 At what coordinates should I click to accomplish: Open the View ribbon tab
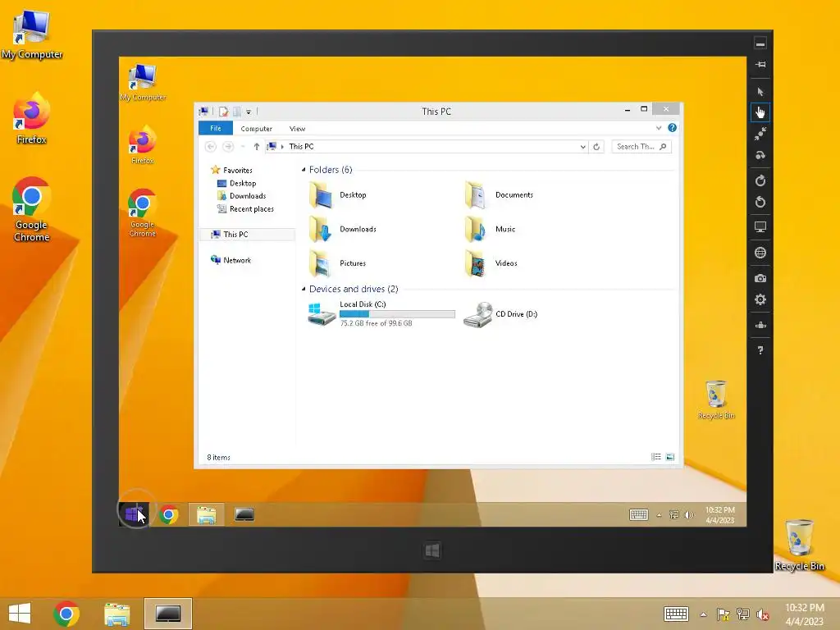(x=297, y=129)
